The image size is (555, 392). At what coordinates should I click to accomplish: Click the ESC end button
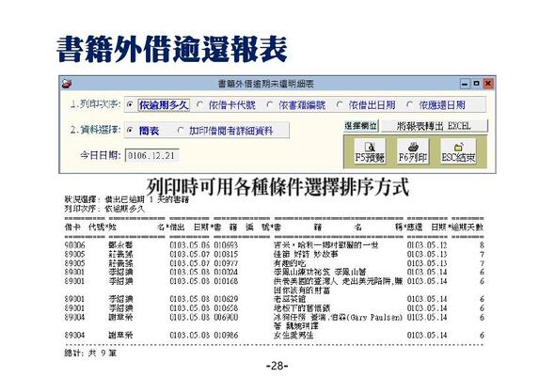pos(458,151)
